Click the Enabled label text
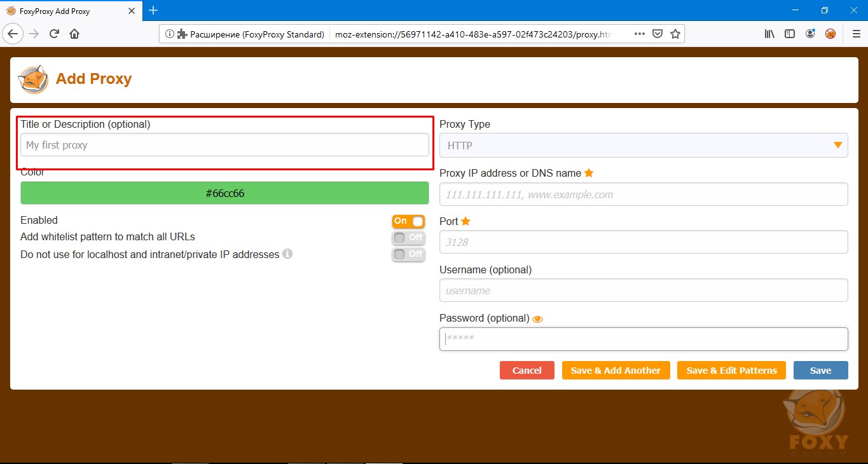The image size is (868, 464). [x=39, y=221]
